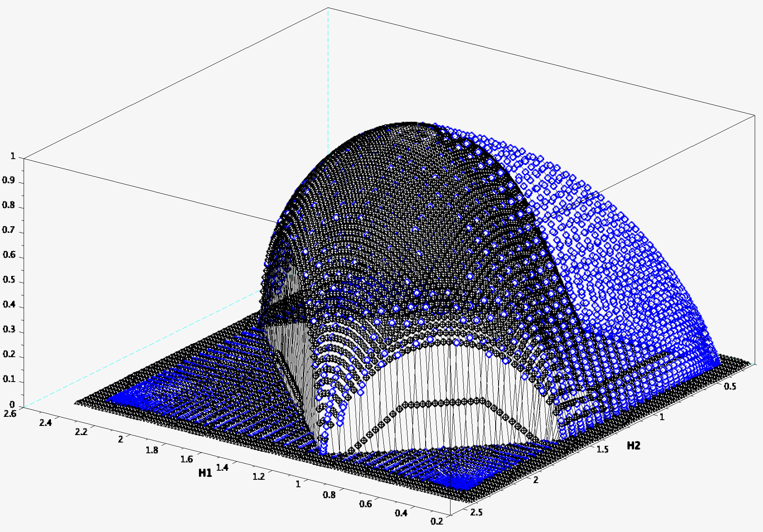Select the 0.1 tick on vertical axis
The image size is (763, 532).
click(9, 379)
